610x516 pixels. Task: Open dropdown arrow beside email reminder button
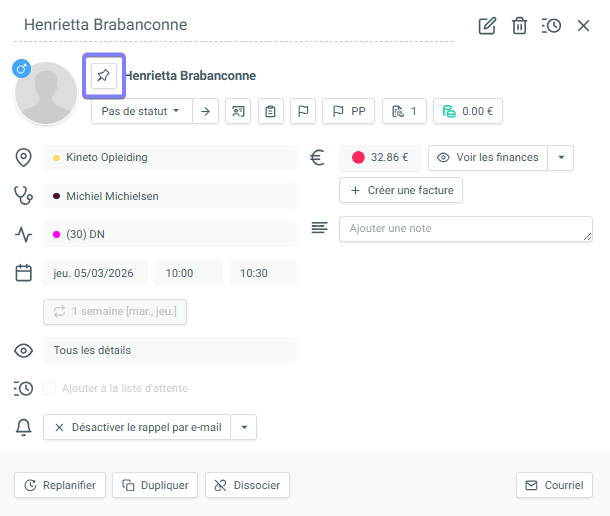pyautogui.click(x=244, y=427)
